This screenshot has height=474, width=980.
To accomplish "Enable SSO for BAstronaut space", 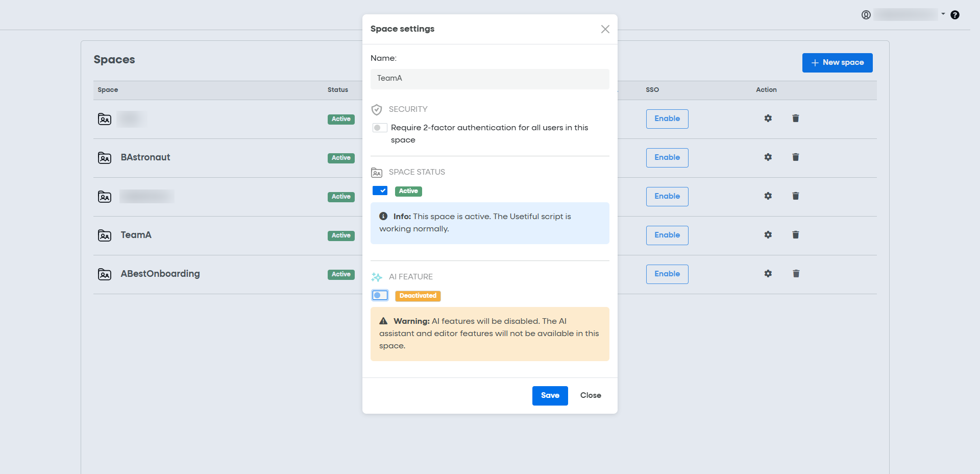I will (x=667, y=158).
